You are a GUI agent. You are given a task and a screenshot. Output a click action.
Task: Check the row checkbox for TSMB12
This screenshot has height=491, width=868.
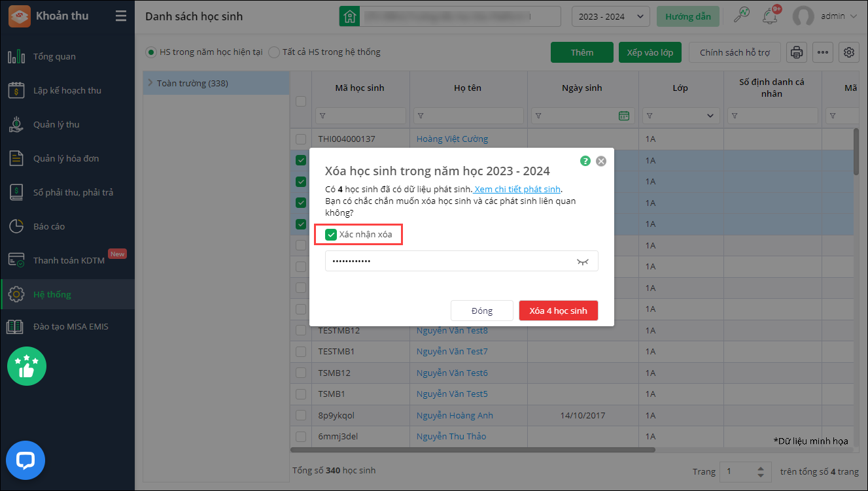click(x=301, y=373)
